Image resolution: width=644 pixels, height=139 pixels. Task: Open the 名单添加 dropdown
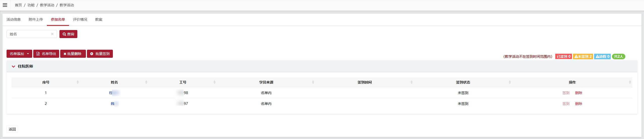(x=19, y=54)
